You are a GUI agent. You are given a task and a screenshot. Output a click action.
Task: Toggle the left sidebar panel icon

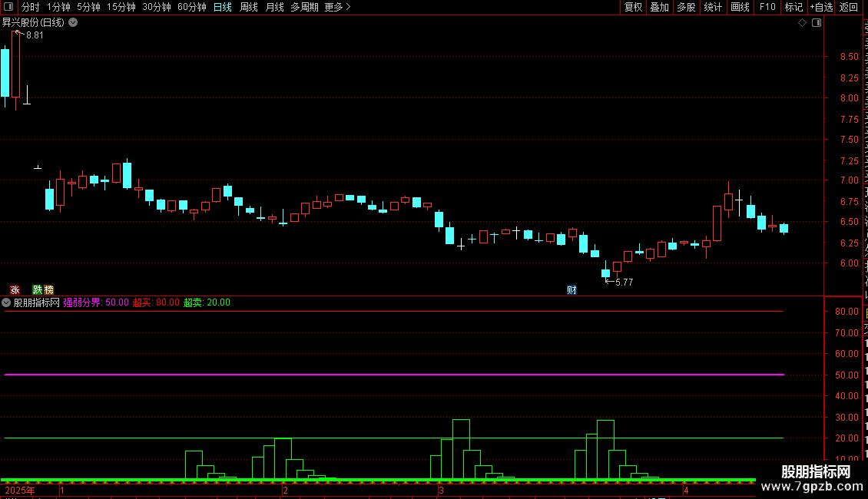[8, 7]
